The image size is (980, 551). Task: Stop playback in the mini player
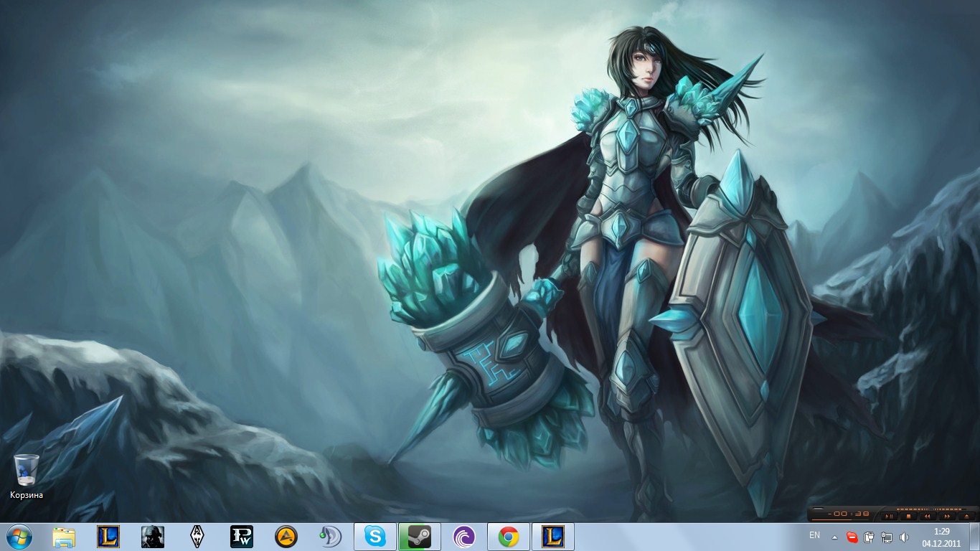908,516
